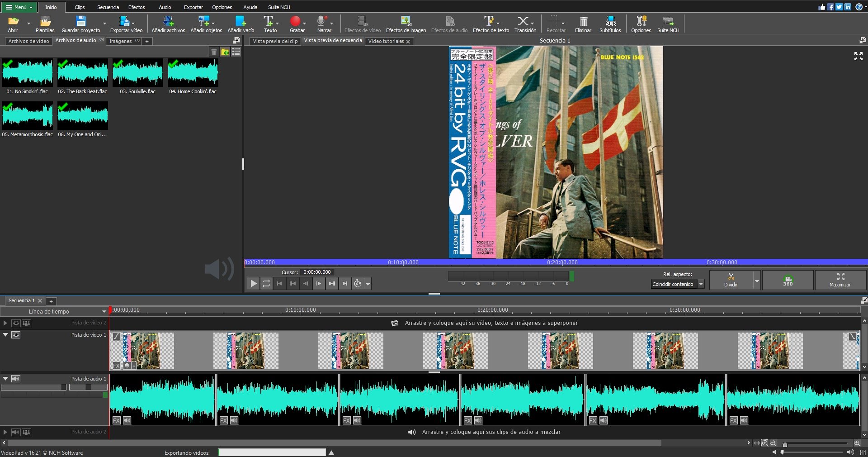This screenshot has height=457, width=868.
Task: Open a file with Abrir icon
Action: 13,24
